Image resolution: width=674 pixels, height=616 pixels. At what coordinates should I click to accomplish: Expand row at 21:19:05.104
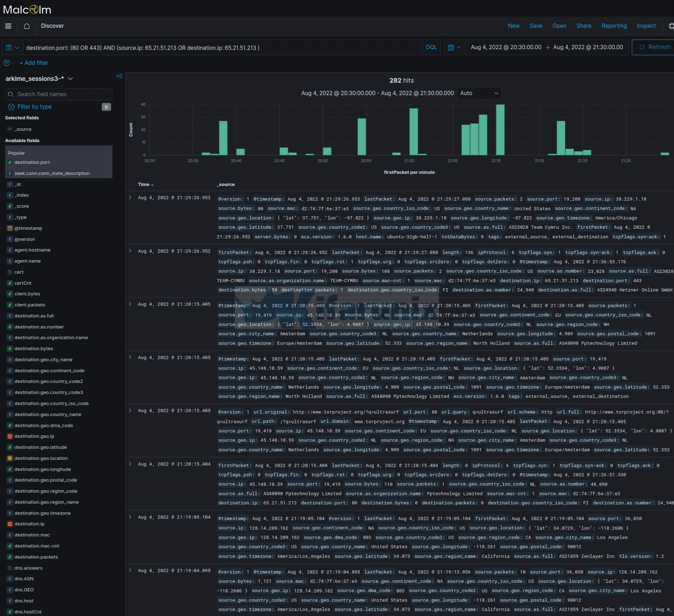point(130,517)
